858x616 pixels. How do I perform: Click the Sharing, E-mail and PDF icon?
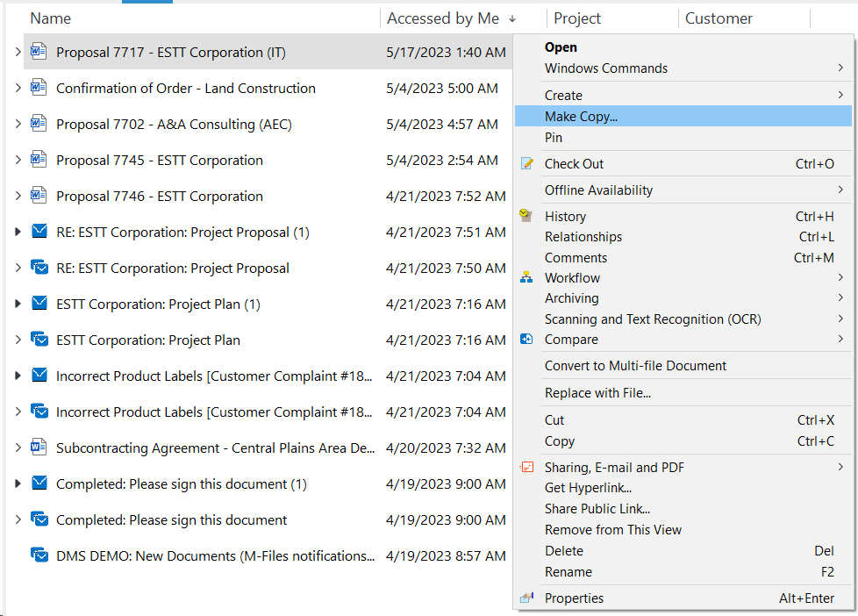point(527,467)
